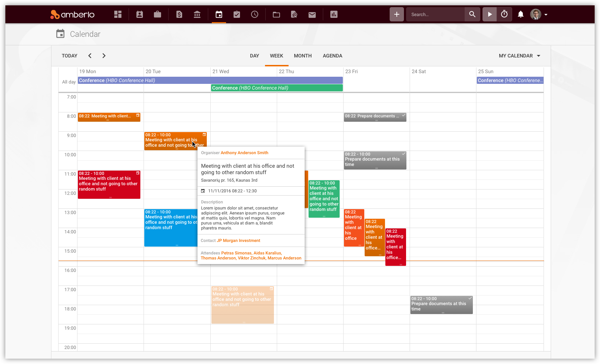Go to previous week arrow

pyautogui.click(x=90, y=56)
